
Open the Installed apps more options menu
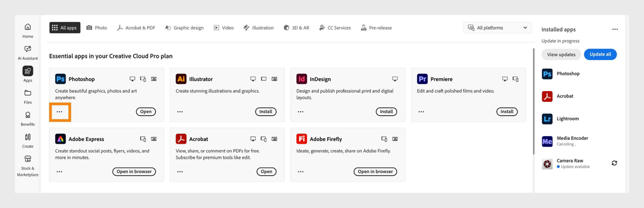615,29
